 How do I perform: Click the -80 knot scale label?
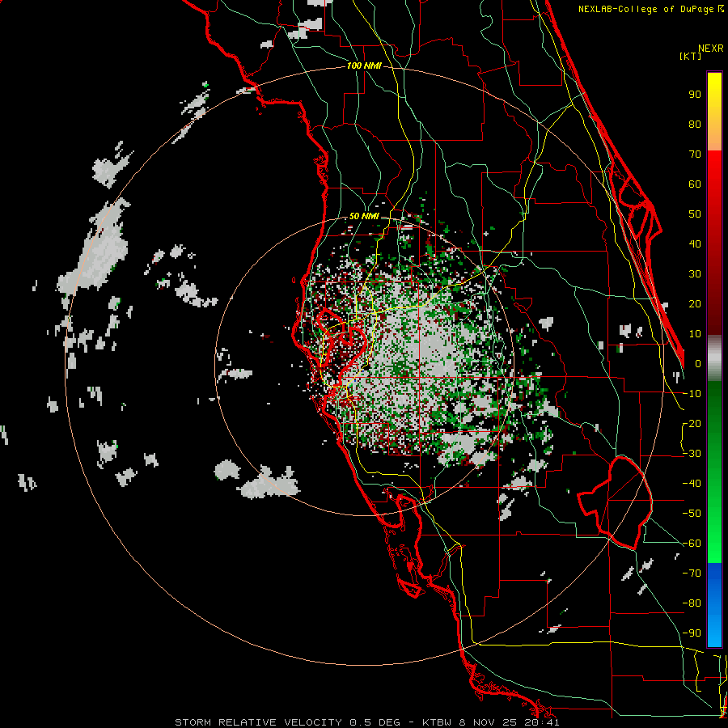pos(692,603)
